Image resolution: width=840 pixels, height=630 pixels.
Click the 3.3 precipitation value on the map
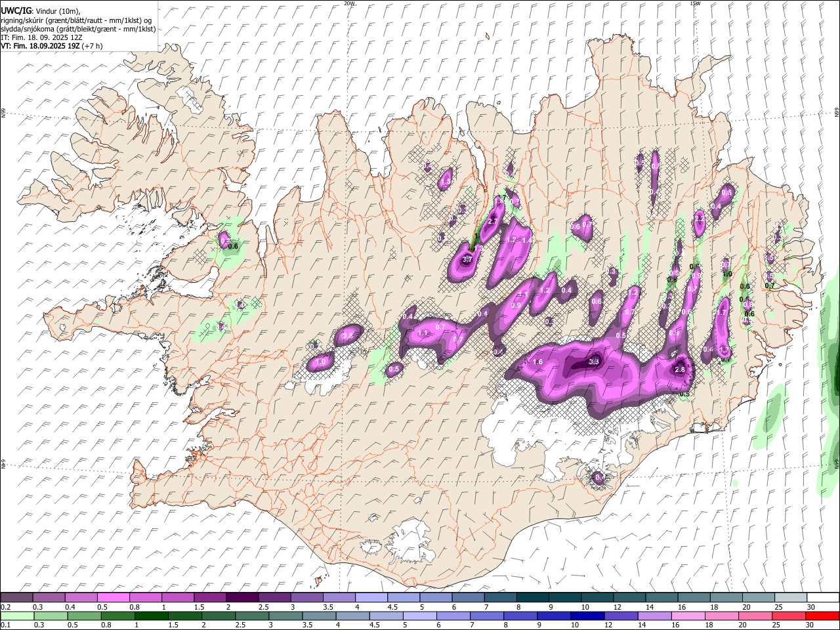(x=594, y=362)
